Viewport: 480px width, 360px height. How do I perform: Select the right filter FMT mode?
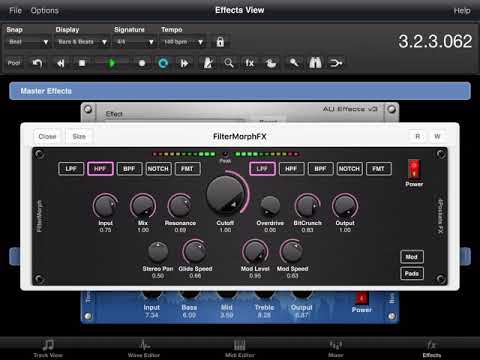pos(378,169)
